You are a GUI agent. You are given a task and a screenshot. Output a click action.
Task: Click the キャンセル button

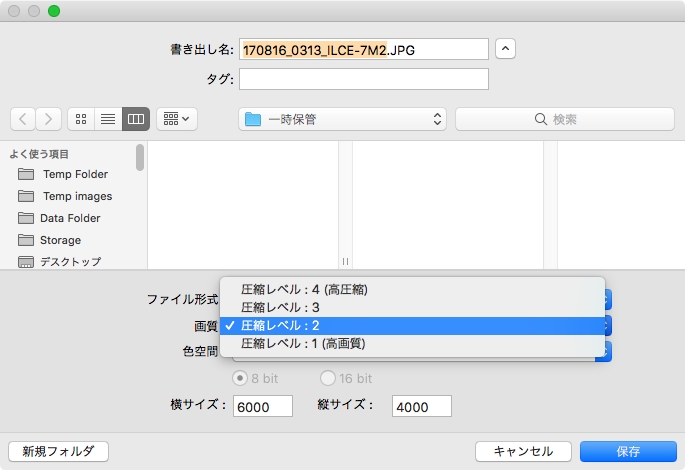523,451
